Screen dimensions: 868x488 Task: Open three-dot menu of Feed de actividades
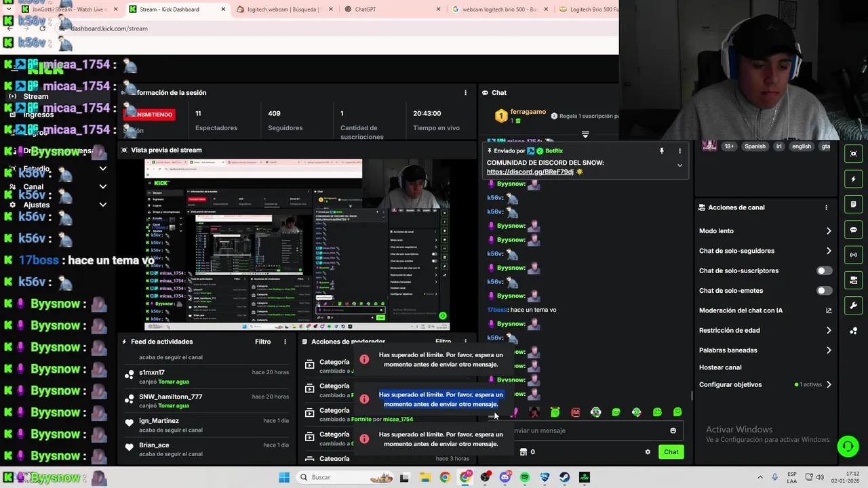coord(285,342)
